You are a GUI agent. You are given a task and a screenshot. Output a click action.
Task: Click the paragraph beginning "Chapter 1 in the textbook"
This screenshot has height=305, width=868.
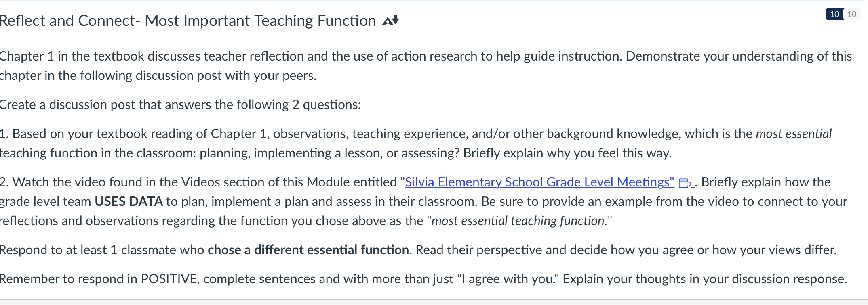pyautogui.click(x=426, y=66)
